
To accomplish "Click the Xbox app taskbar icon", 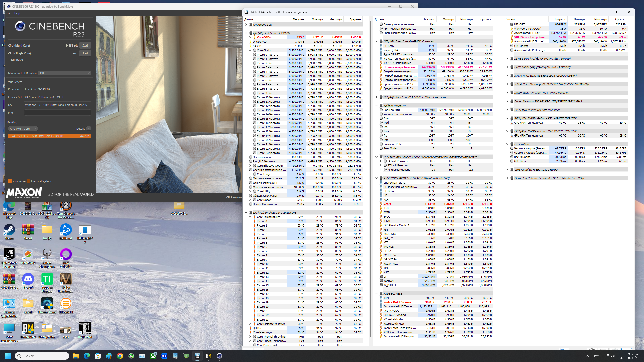I will (x=153, y=356).
